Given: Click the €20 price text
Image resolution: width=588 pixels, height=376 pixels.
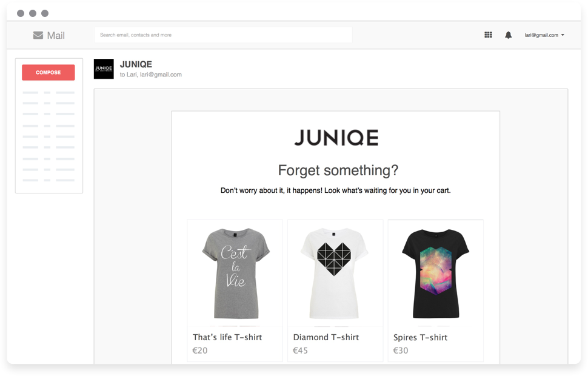Looking at the screenshot, I should 200,351.
